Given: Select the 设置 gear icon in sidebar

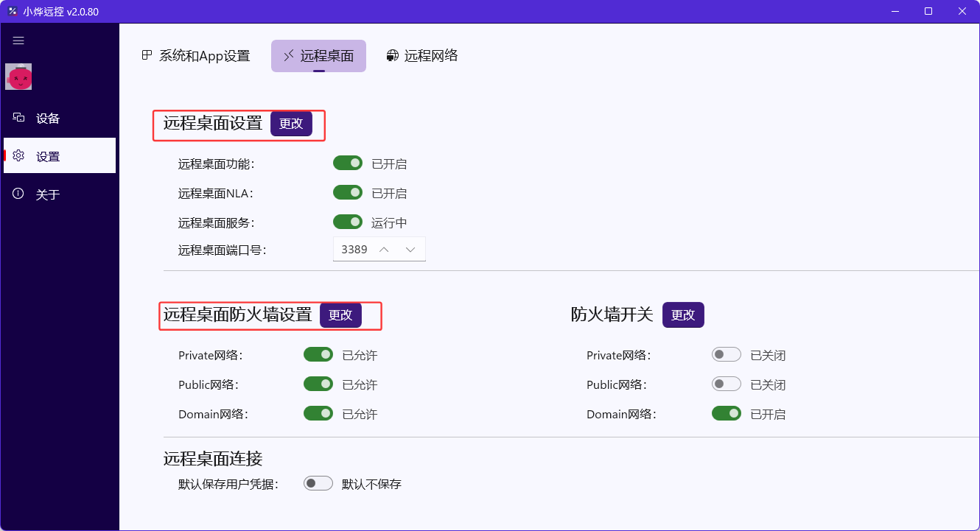Looking at the screenshot, I should tap(19, 156).
